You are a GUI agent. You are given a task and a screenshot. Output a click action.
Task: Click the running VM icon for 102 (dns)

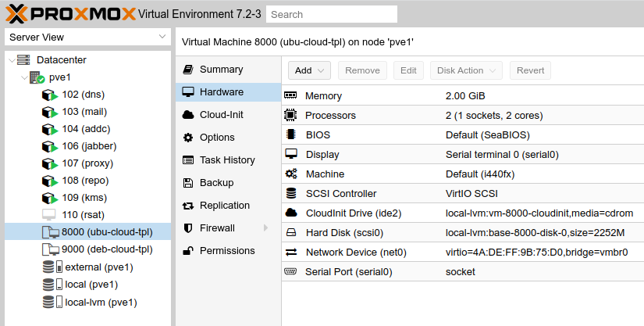point(50,95)
